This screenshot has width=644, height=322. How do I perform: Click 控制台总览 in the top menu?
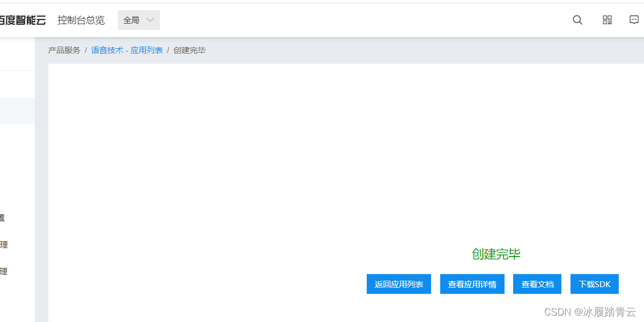(x=81, y=20)
